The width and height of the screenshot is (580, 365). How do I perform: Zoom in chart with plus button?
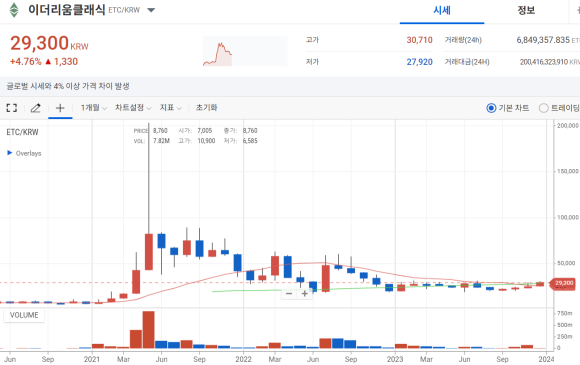coord(304,294)
